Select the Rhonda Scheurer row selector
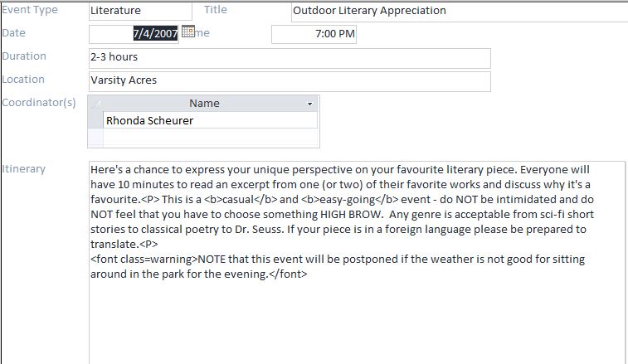 pos(95,120)
